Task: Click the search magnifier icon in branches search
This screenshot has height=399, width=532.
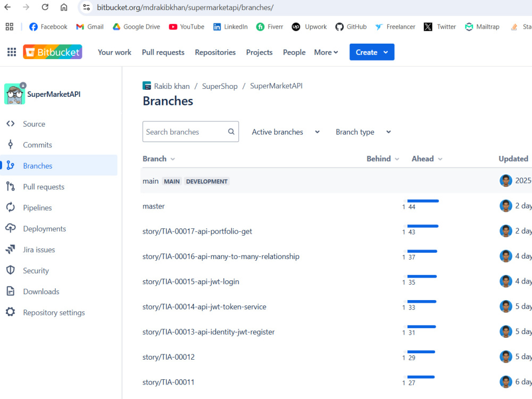Action: 231,131
